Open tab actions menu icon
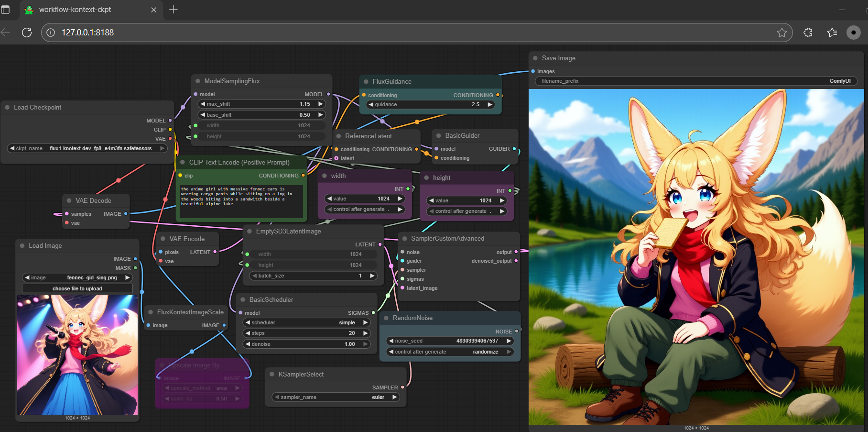The width and height of the screenshot is (868, 432). coord(6,10)
